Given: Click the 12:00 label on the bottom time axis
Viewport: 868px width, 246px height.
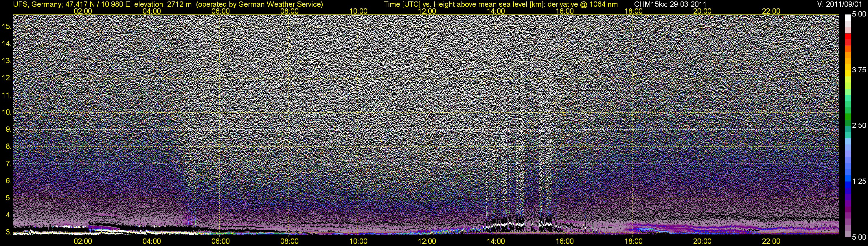Looking at the screenshot, I should pos(427,241).
